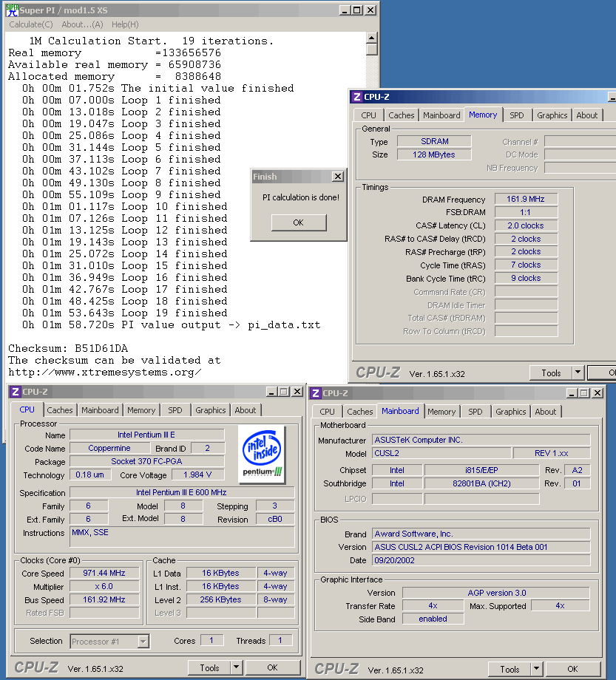Image resolution: width=616 pixels, height=680 pixels.
Task: Click the BIOS date 09/20/2002 field
Action: tap(481, 560)
